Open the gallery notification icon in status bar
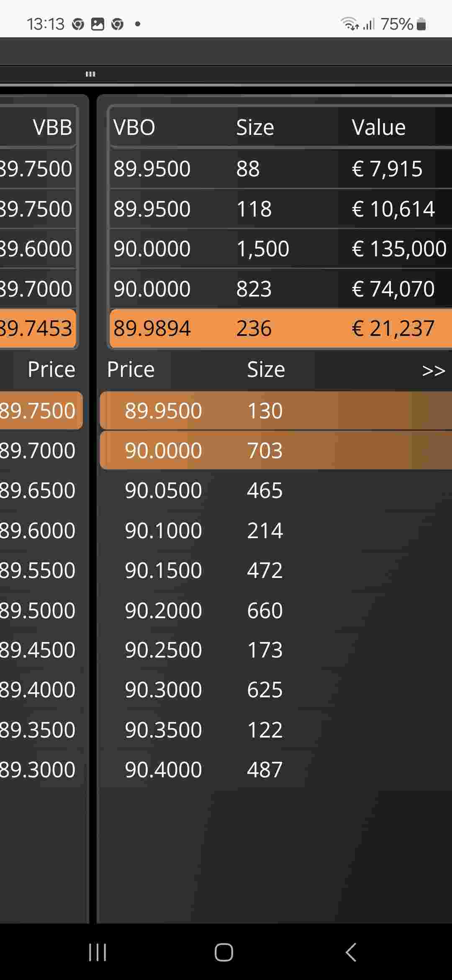This screenshot has height=980, width=452. 98,24
